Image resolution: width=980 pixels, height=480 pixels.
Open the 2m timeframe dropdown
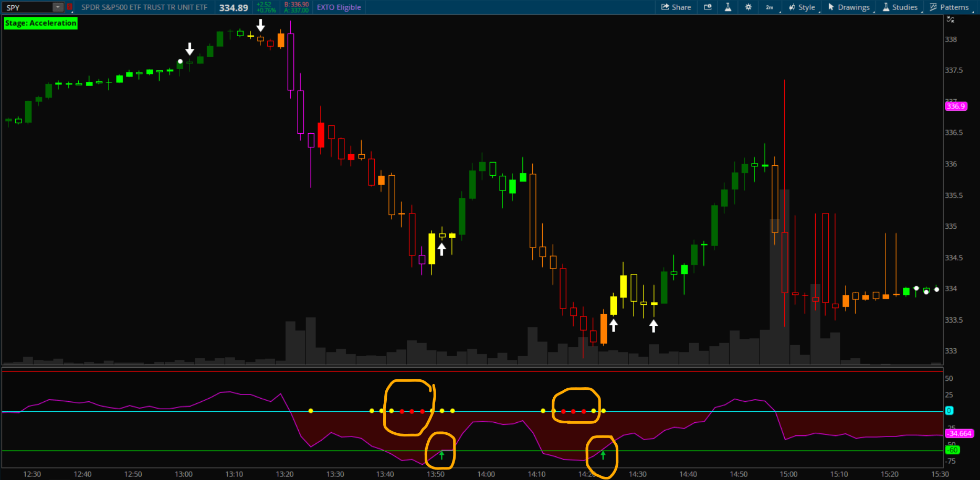[x=770, y=7]
